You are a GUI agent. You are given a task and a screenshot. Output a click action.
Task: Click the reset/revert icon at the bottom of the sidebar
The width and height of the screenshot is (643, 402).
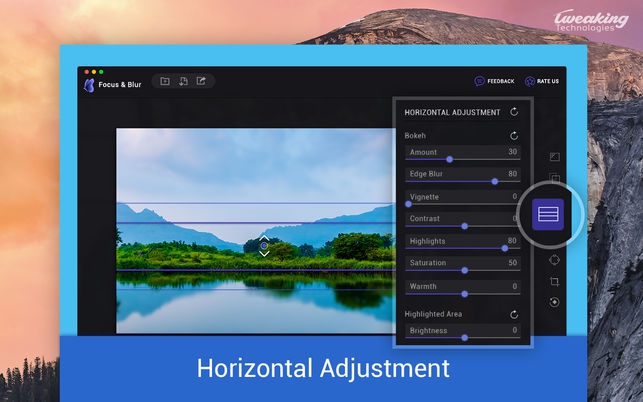[554, 302]
